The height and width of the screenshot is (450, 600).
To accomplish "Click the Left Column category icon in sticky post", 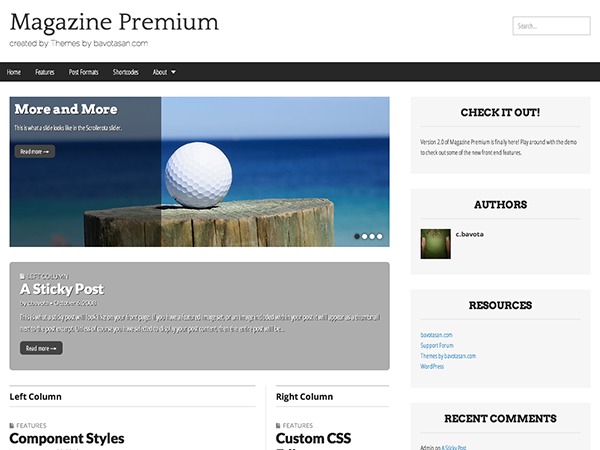I will (x=22, y=276).
